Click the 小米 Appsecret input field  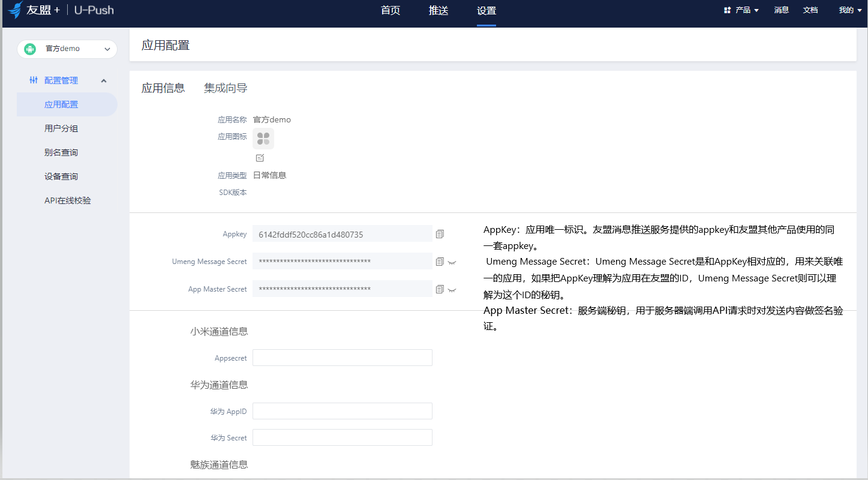[343, 358]
